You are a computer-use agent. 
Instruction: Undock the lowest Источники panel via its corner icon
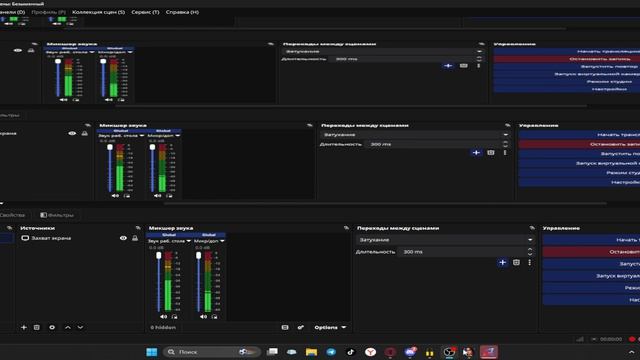tap(138, 228)
